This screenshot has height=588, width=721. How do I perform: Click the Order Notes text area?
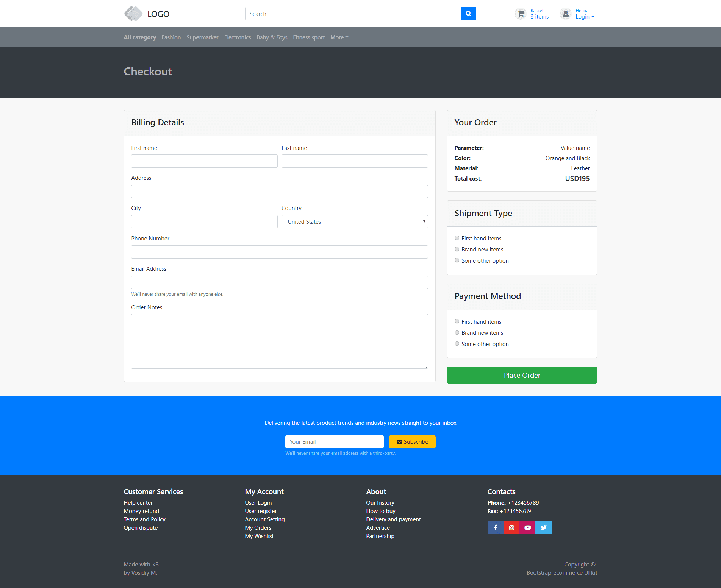279,341
